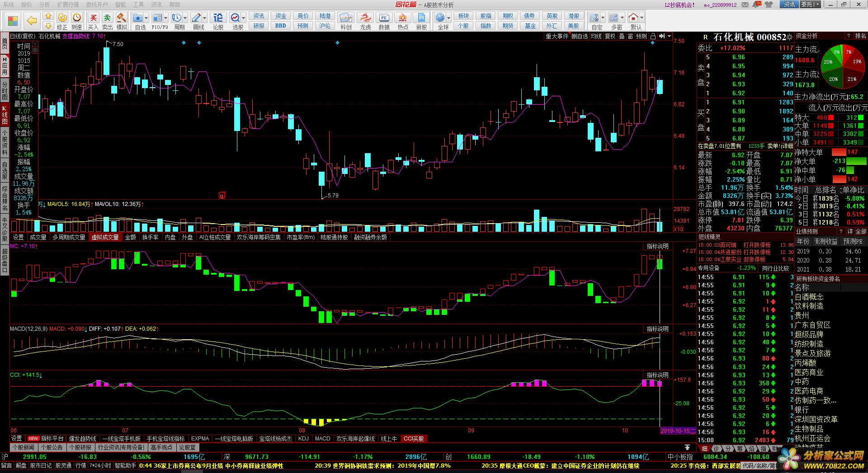Click the L2抄底机会! promo link
The height and width of the screenshot is (473, 868).
[679, 5]
